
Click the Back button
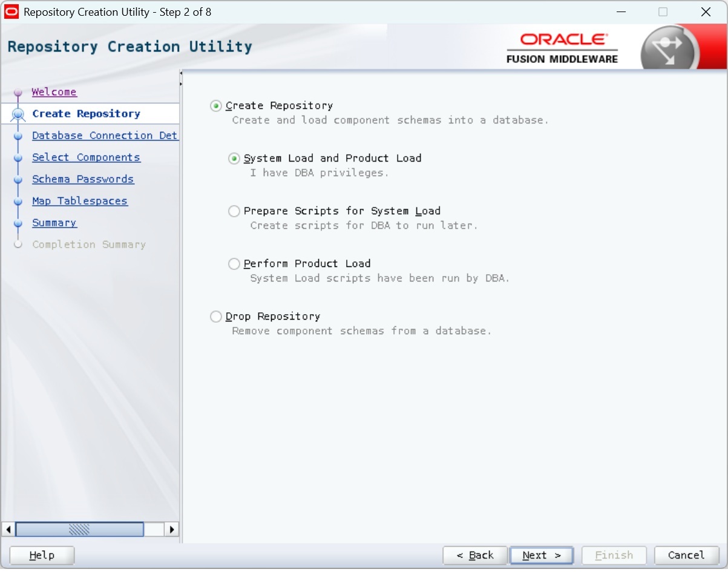point(475,556)
